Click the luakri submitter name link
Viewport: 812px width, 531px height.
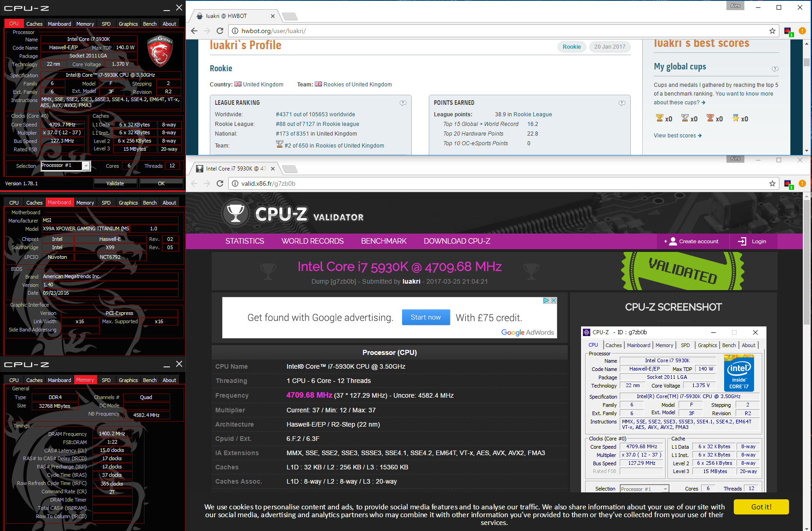pos(411,281)
